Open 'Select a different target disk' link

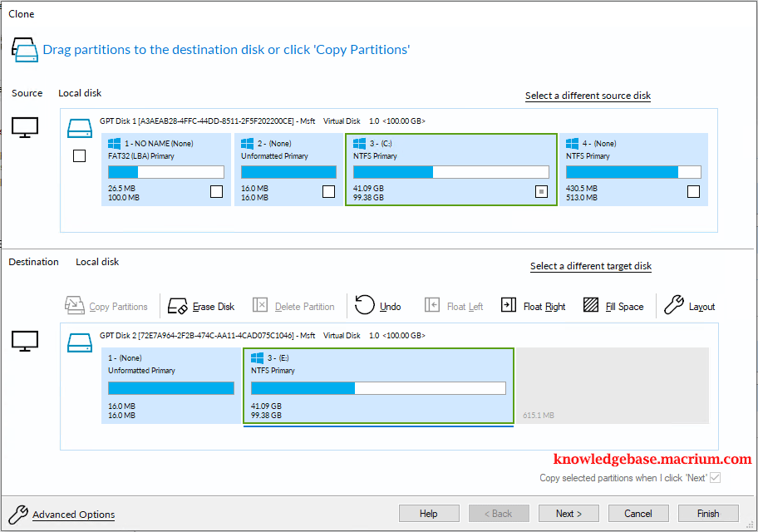tap(591, 266)
